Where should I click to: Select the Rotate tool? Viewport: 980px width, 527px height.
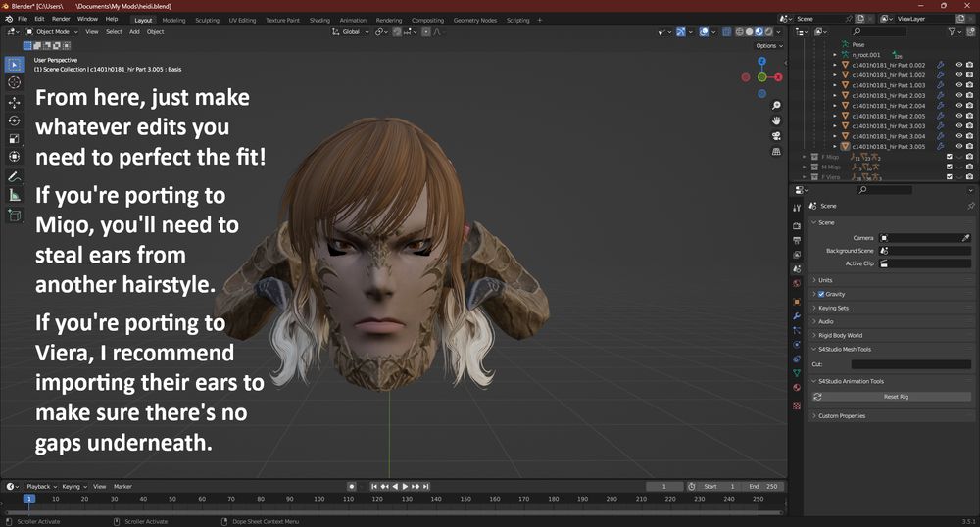click(15, 120)
